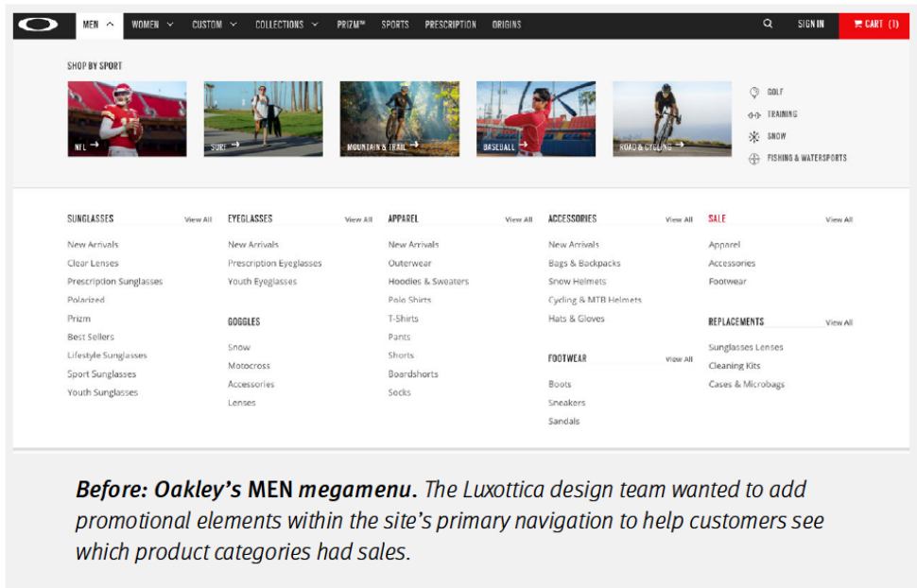Go to the ORIGINS menu item
This screenshot has height=588, width=917.
point(507,25)
